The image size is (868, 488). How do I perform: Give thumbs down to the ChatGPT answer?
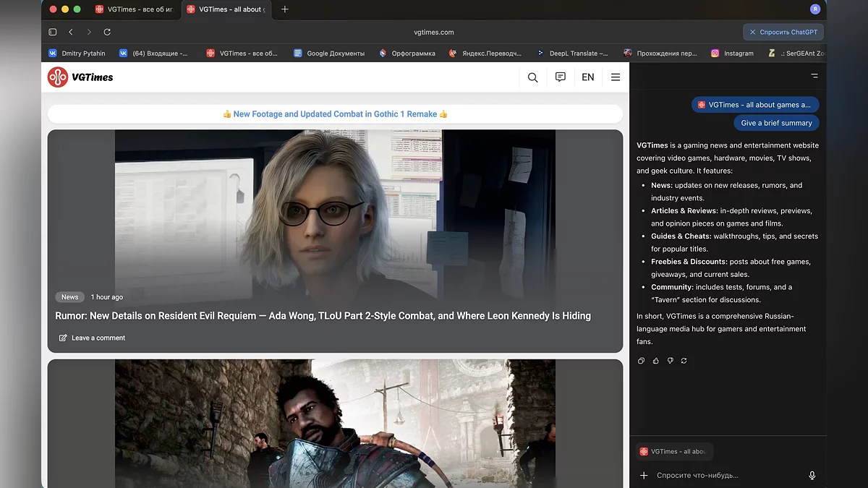pos(670,361)
